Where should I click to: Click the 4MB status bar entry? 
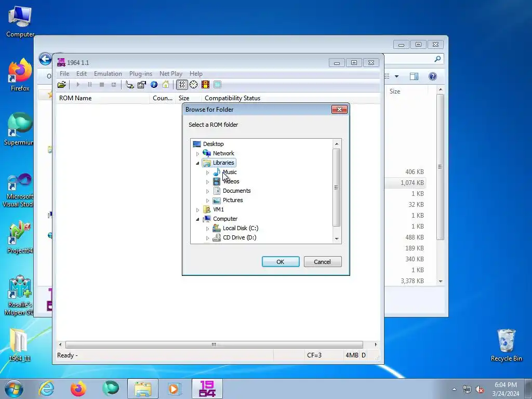[352, 355]
